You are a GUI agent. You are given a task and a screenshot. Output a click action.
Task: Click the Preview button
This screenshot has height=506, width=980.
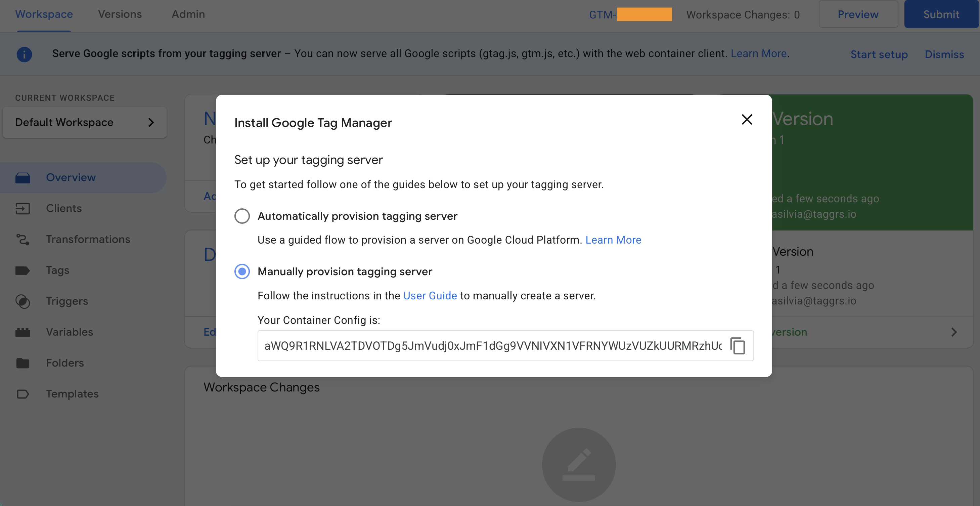858,14
